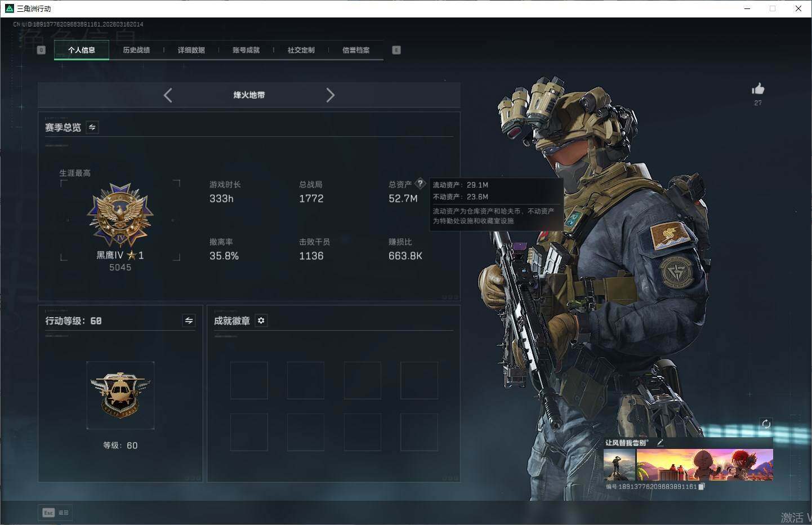Give a thumbs-up like to the profile
This screenshot has width=812, height=525.
tap(758, 88)
